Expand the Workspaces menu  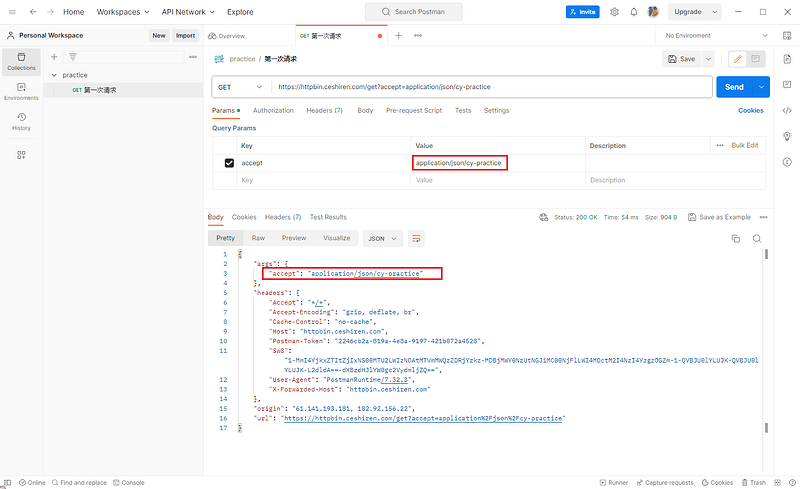point(123,12)
